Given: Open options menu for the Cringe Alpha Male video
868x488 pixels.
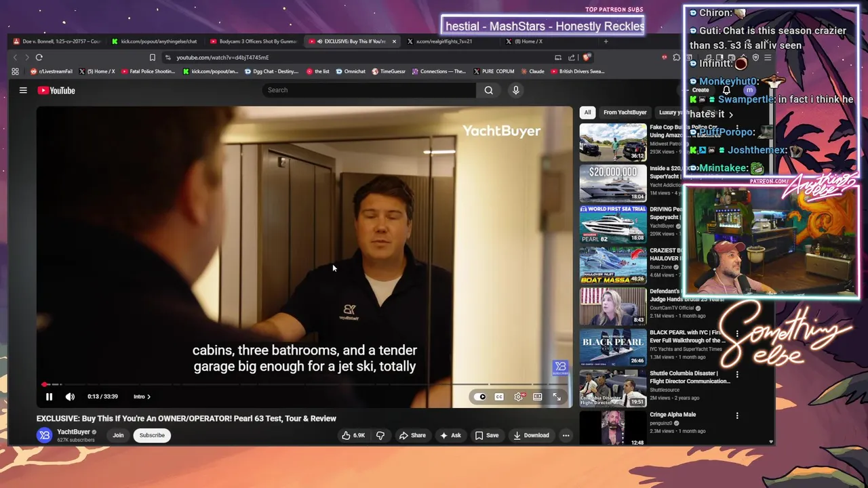Looking at the screenshot, I should pos(737,415).
